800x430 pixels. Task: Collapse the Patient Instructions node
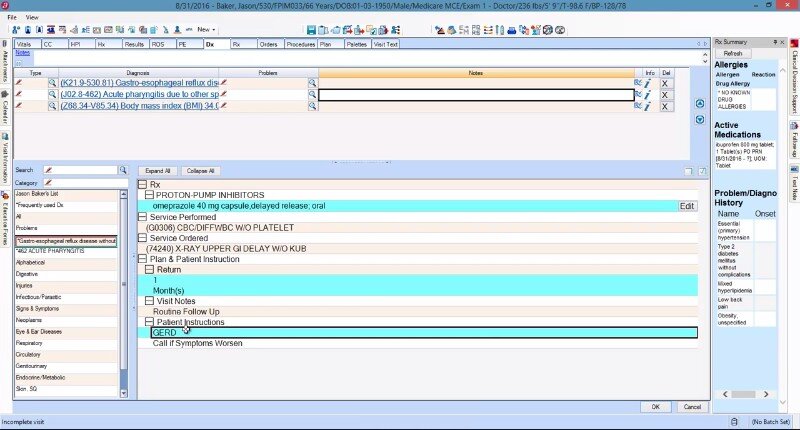[x=150, y=322]
